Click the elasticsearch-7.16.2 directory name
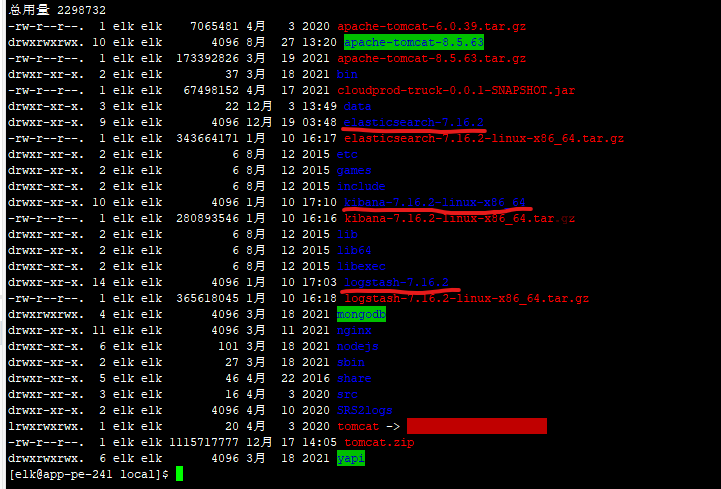721x489 pixels. click(414, 122)
